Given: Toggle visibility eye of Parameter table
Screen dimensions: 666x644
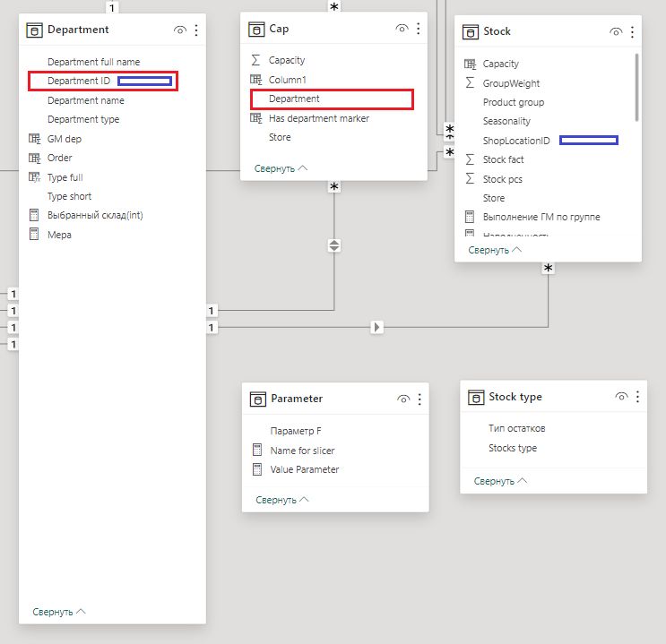Looking at the screenshot, I should [403, 399].
